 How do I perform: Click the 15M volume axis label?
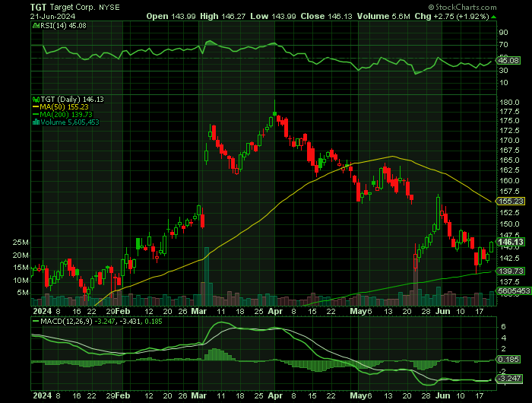pos(21,268)
